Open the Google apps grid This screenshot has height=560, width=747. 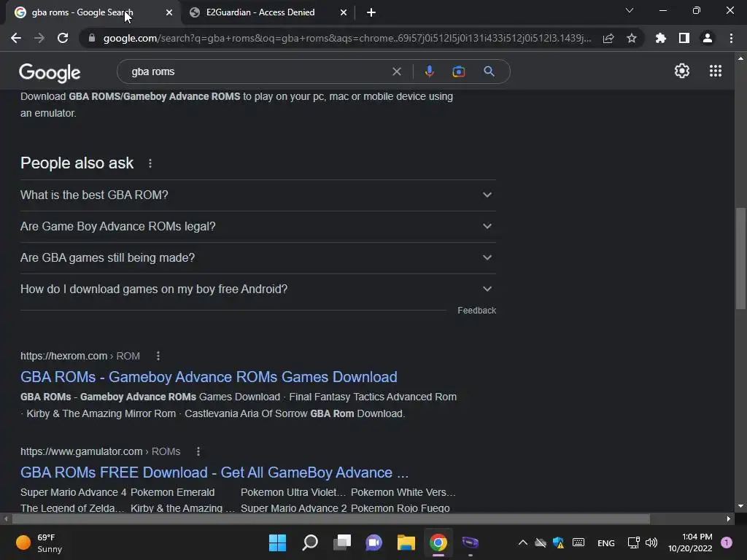click(716, 71)
